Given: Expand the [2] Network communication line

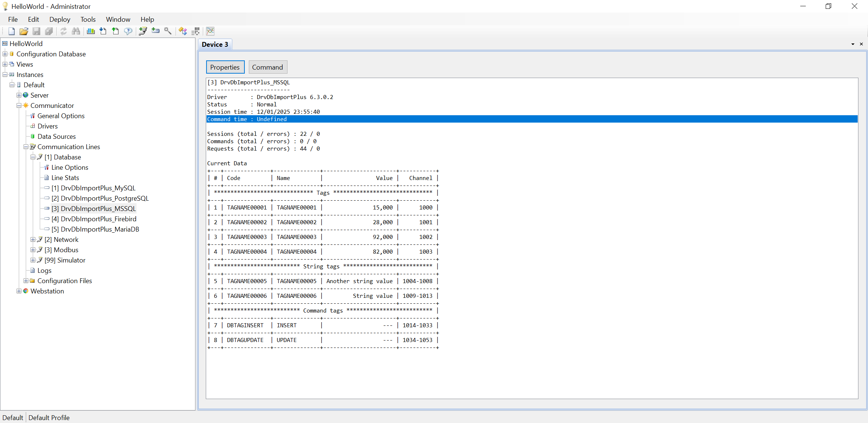Looking at the screenshot, I should tap(33, 240).
